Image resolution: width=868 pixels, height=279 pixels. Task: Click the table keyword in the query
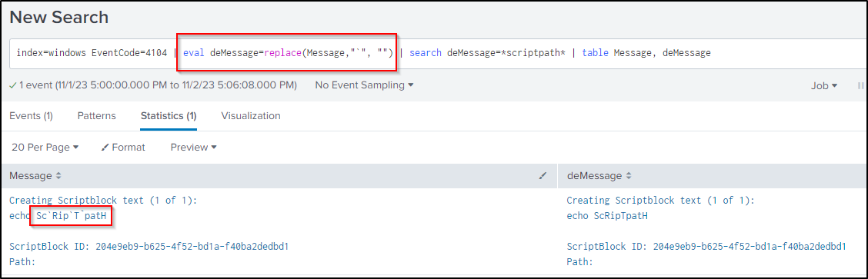tap(596, 53)
